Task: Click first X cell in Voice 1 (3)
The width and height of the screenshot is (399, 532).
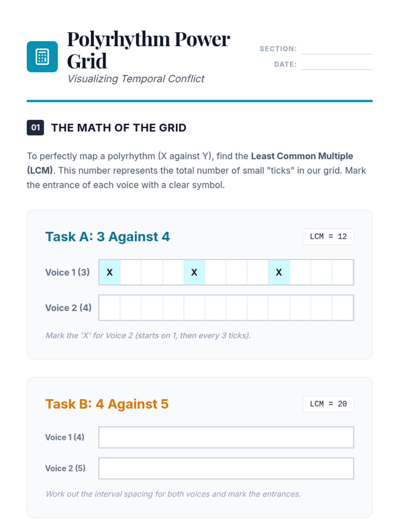Action: (110, 272)
